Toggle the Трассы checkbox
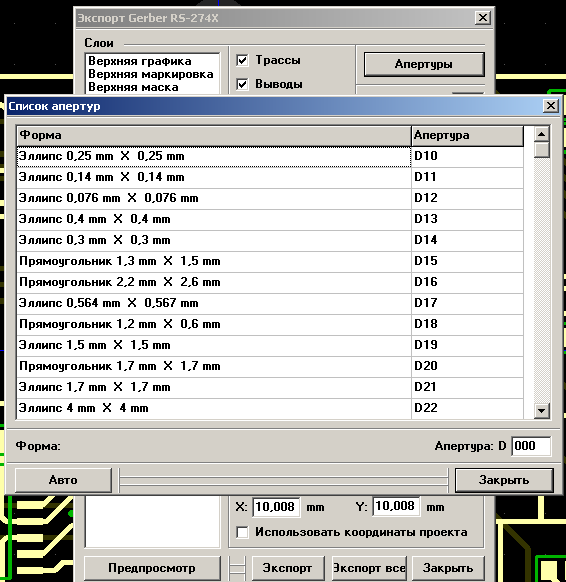 [242, 60]
